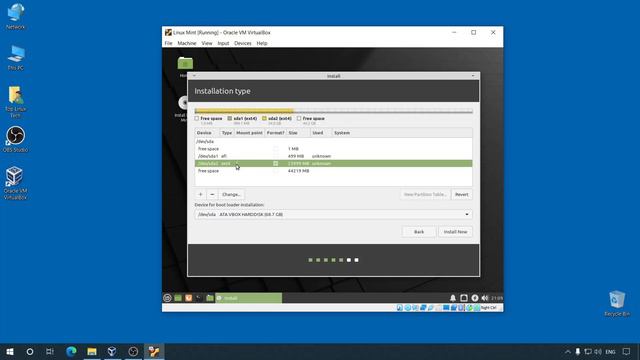Open Task View on the taskbar

(50, 351)
